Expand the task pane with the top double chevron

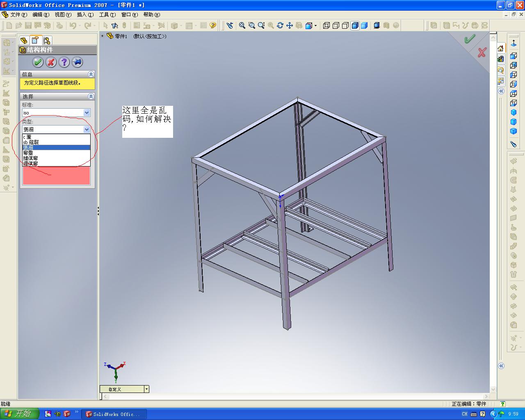[501, 91]
